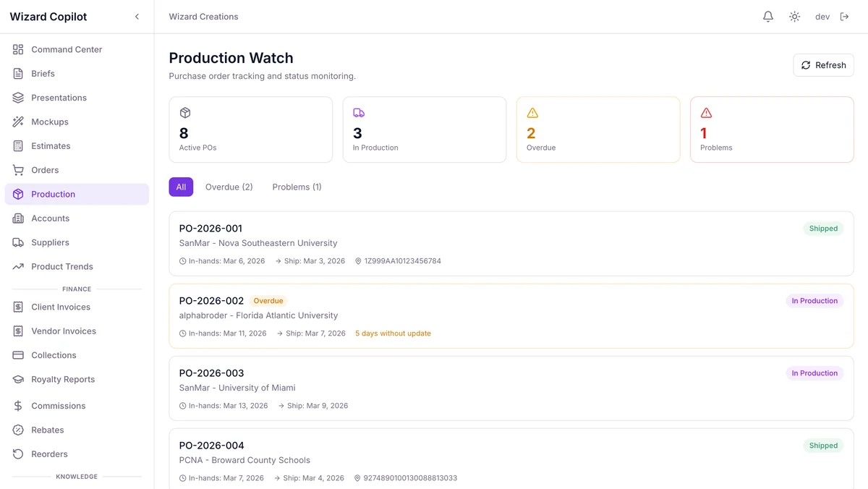Click the dev user label
This screenshot has height=489, width=868.
[822, 17]
